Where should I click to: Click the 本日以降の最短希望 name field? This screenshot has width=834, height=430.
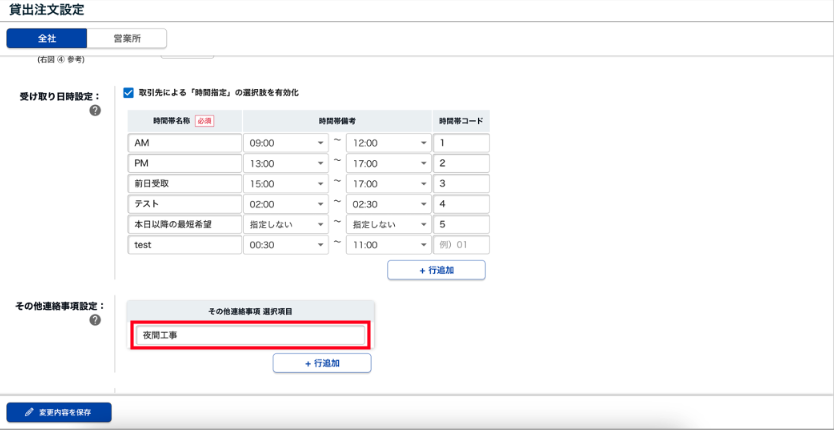185,225
